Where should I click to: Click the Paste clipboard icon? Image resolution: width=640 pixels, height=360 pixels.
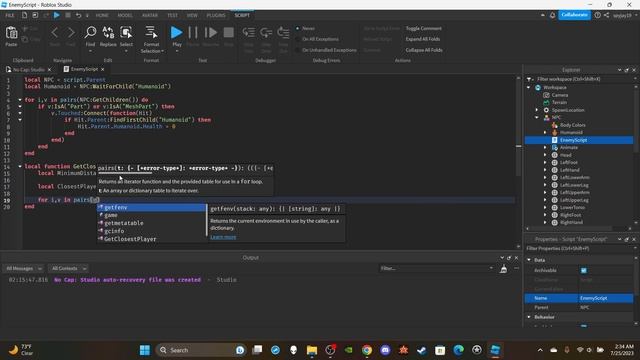pyautogui.click(x=11, y=33)
